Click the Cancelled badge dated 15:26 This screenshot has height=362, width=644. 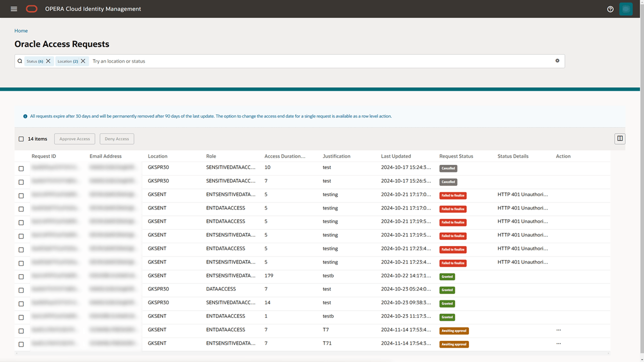pyautogui.click(x=448, y=182)
